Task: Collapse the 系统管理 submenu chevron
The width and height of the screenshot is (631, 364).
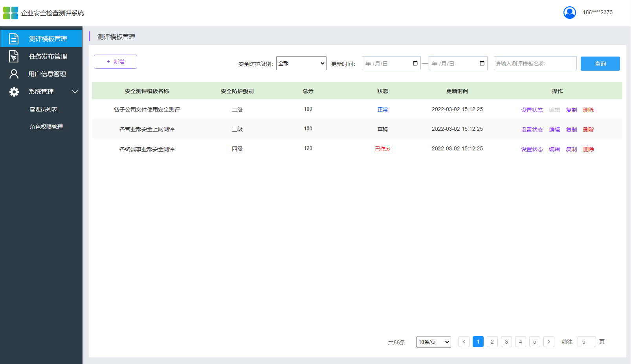Action: click(75, 91)
